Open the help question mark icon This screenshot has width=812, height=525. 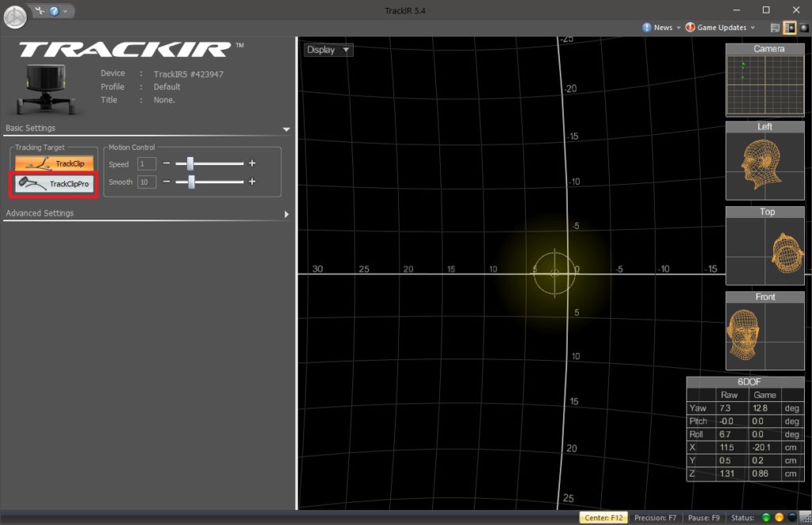click(x=54, y=11)
